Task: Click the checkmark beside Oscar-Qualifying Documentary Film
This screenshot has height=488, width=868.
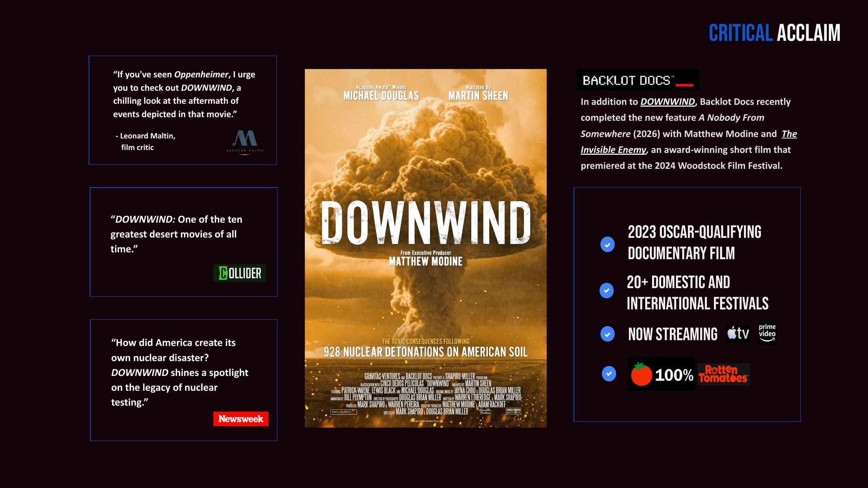Action: click(x=608, y=245)
